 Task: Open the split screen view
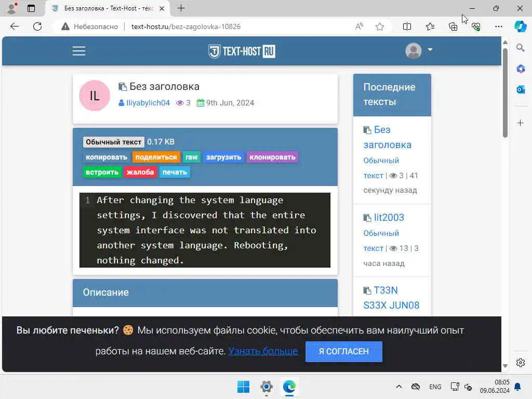coord(407,26)
